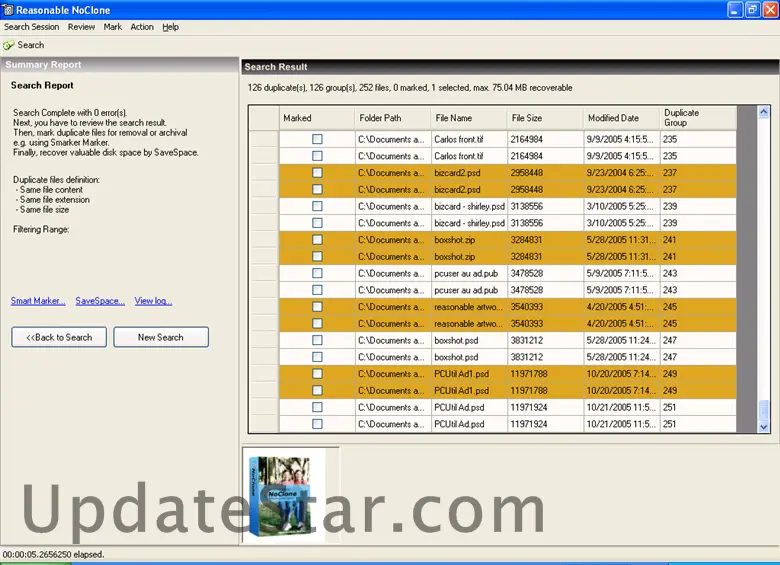Sort by the Duplicate Group column header
Screen dimensions: 780x565
pyautogui.click(x=698, y=118)
